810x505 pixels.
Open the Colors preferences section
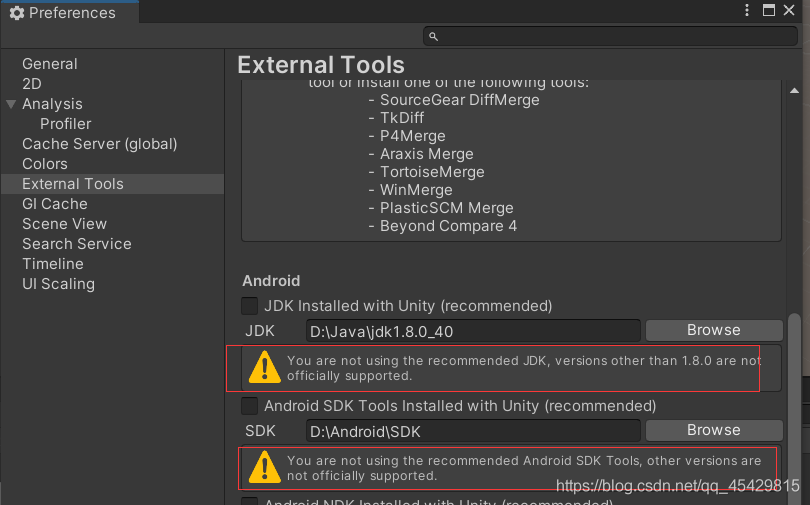pos(45,164)
